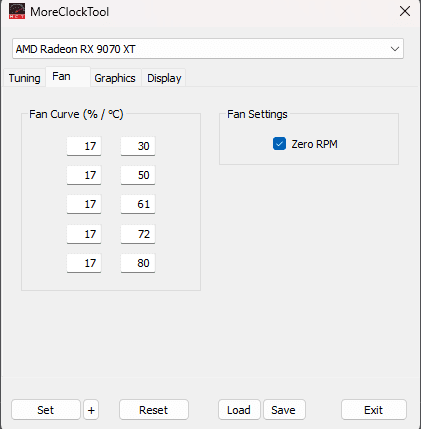Open the Graphics tab
421x429 pixels.
(115, 78)
